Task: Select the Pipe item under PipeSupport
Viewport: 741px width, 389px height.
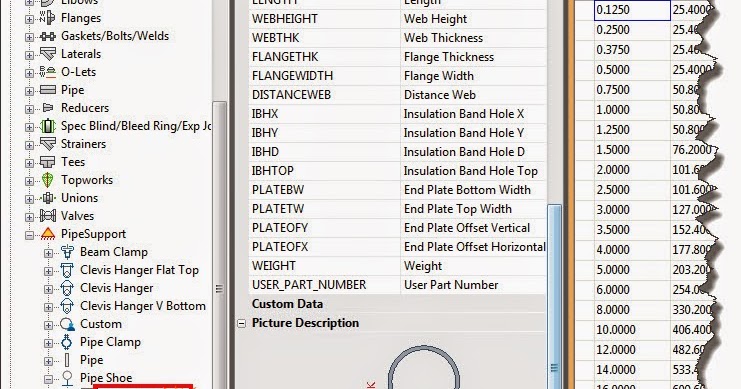Action: [x=92, y=360]
